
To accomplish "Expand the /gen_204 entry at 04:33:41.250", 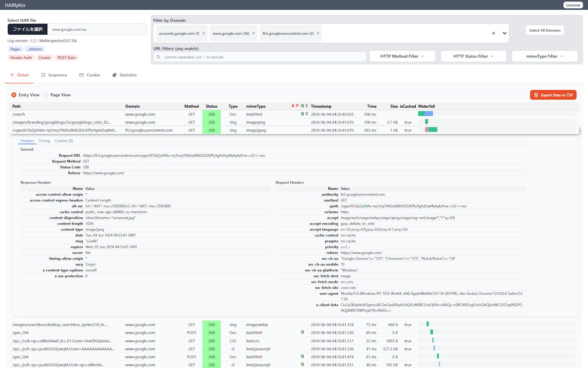I will (294, 333).
